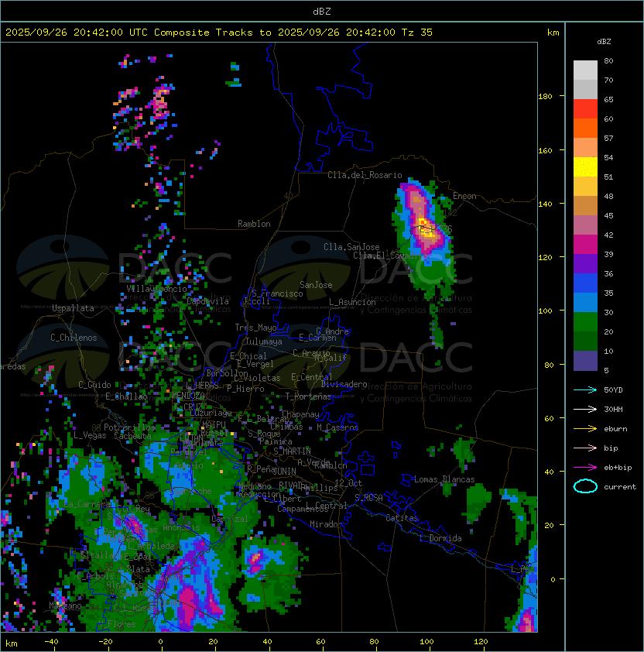Click the 'SanJose' map label
The width and height of the screenshot is (644, 652).
pos(316,285)
